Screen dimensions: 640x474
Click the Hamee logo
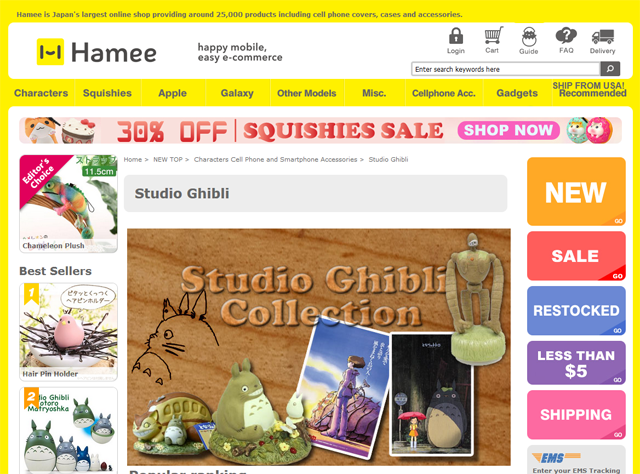[97, 52]
